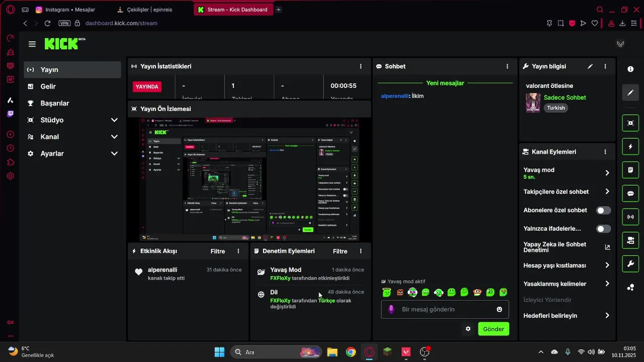The width and height of the screenshot is (644, 362).
Task: Click the Sadece Sohbet category link
Action: click(565, 98)
